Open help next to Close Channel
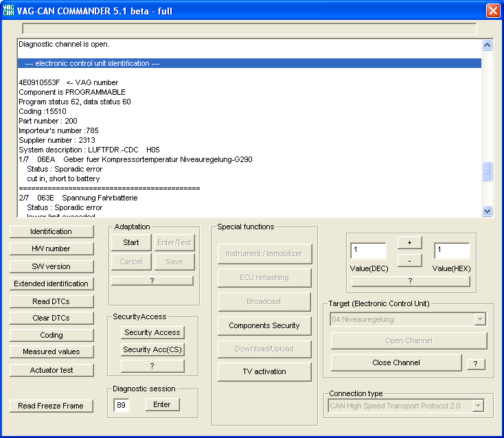This screenshot has height=438, width=504. tap(476, 364)
